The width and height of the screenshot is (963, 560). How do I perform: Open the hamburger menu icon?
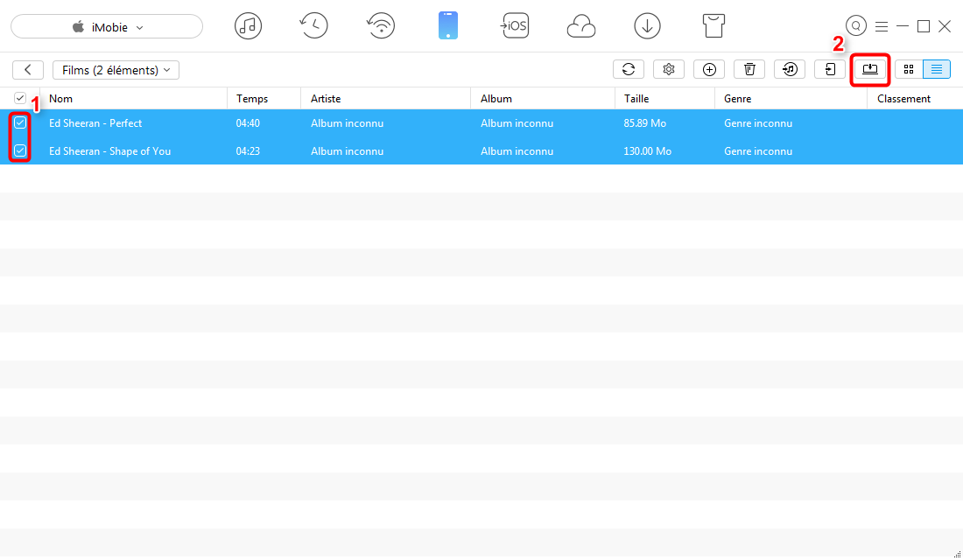(882, 26)
